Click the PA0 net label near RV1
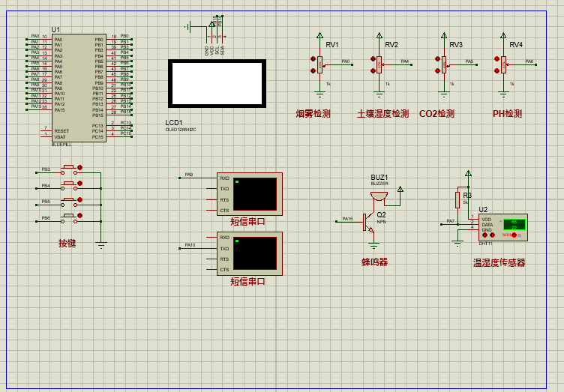The height and width of the screenshot is (392, 564). coord(346,61)
